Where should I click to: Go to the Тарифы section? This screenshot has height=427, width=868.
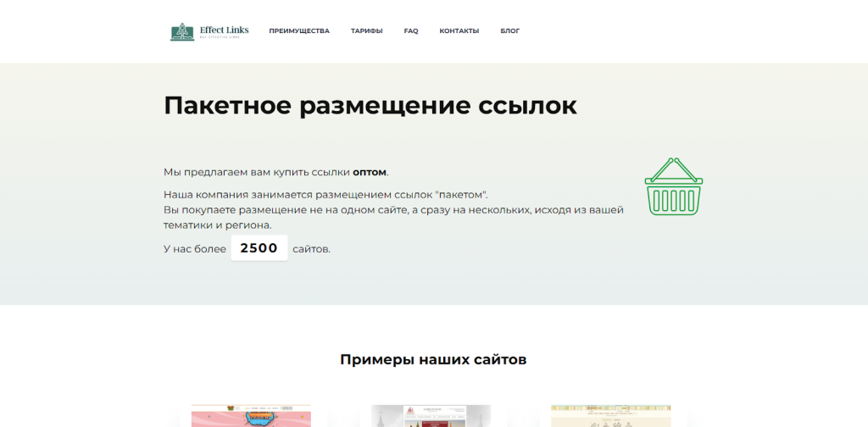tap(366, 31)
